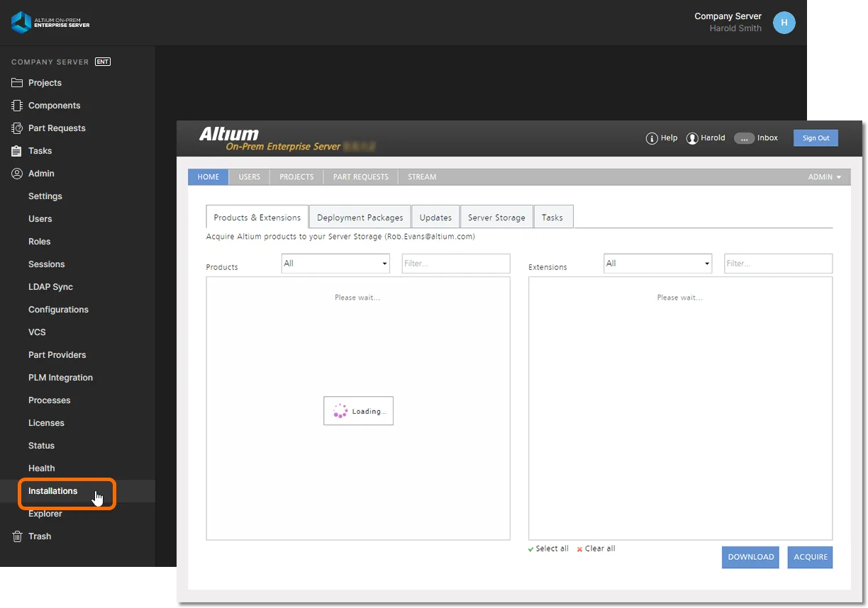Click the green Select all checkmark icon
This screenshot has width=868, height=608.
(x=531, y=549)
